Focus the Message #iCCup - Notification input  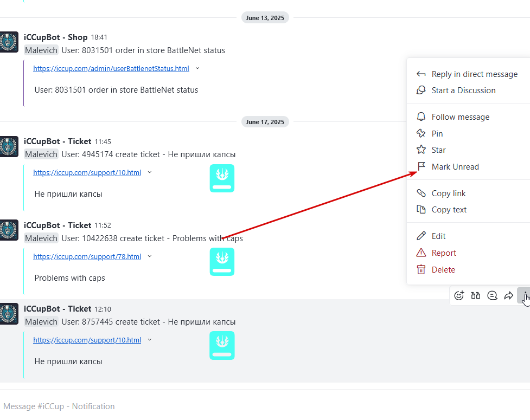point(265,406)
